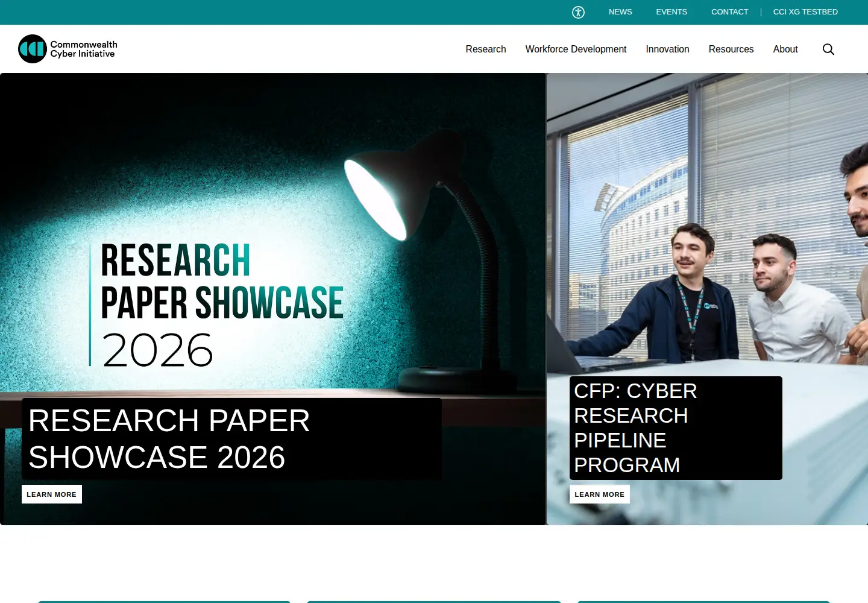Click the Commonwealth Cyber Initiative logo
Viewport: 868px width, 603px height.
[x=68, y=49]
